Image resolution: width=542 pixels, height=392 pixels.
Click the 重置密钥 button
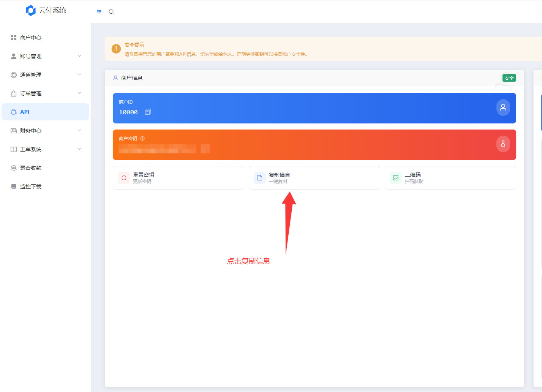(179, 178)
